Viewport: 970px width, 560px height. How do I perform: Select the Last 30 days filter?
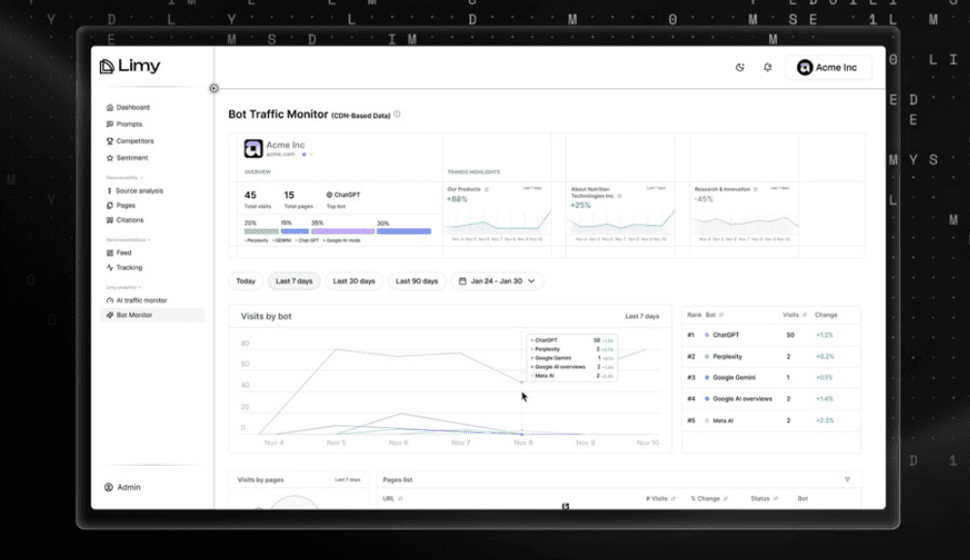click(353, 281)
